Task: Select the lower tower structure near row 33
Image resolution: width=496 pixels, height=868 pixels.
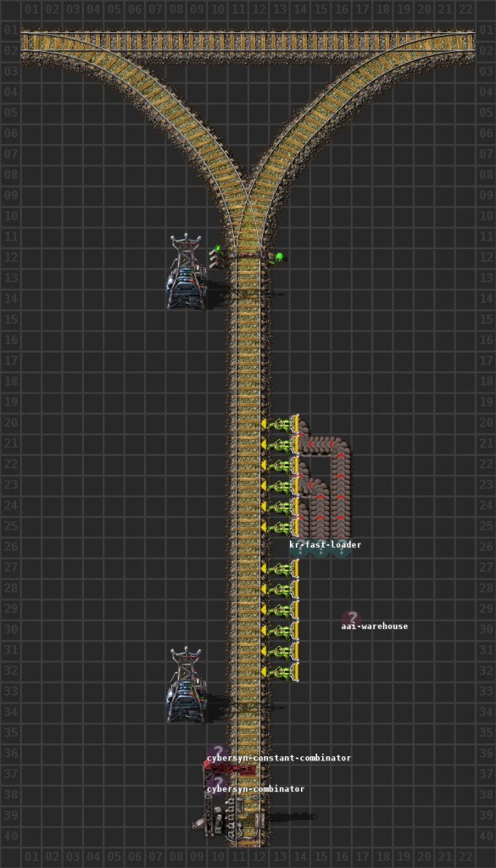Action: pyautogui.click(x=187, y=685)
